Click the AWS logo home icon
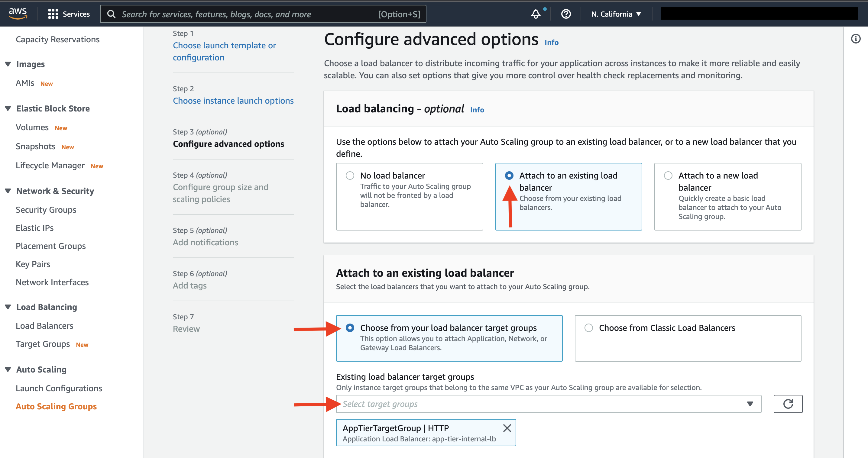868x458 pixels. coord(18,14)
